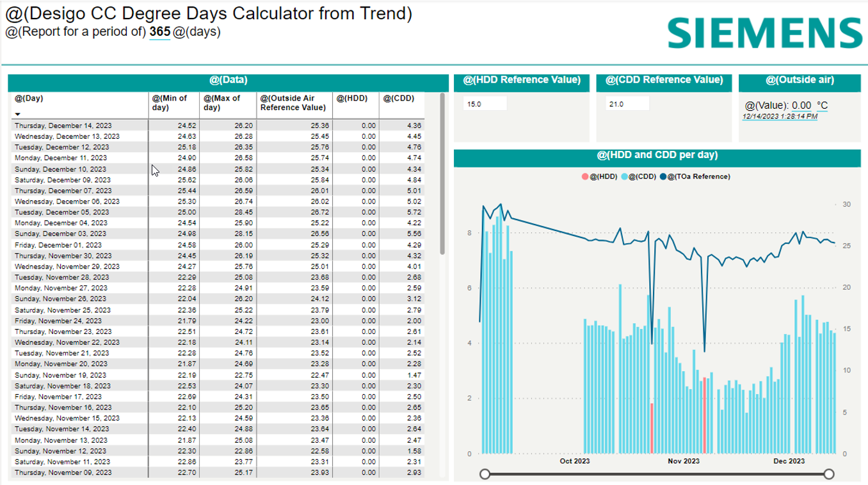Select the TOa Reference legend marker
This screenshot has width=868, height=485.
click(663, 176)
